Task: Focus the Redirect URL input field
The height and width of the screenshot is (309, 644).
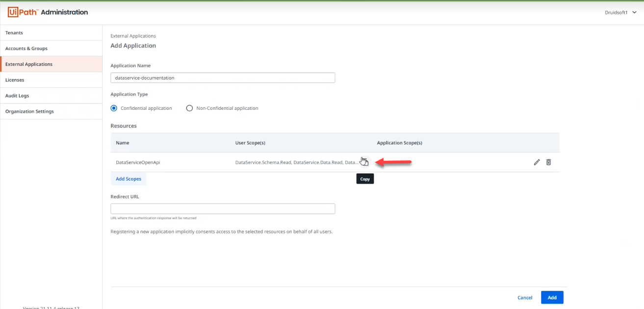Action: point(223,208)
